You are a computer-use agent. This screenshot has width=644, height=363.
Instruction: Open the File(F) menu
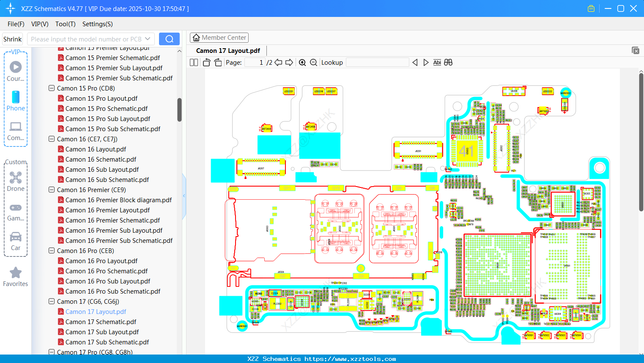[x=16, y=24]
